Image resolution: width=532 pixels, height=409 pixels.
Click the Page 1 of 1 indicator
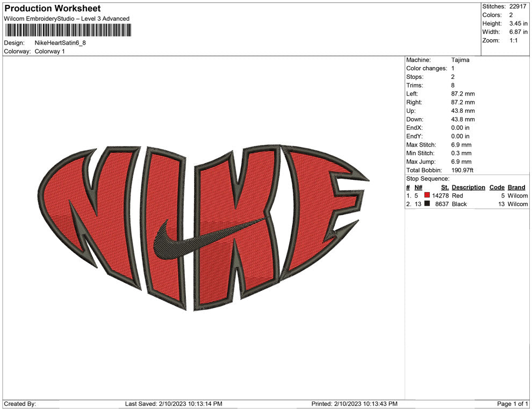pos(512,404)
